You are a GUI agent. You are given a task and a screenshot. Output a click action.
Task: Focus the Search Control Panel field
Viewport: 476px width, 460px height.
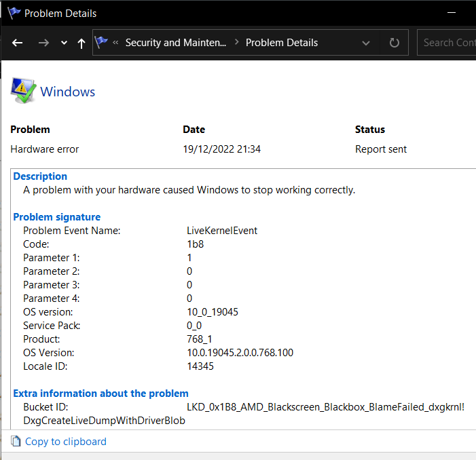447,43
